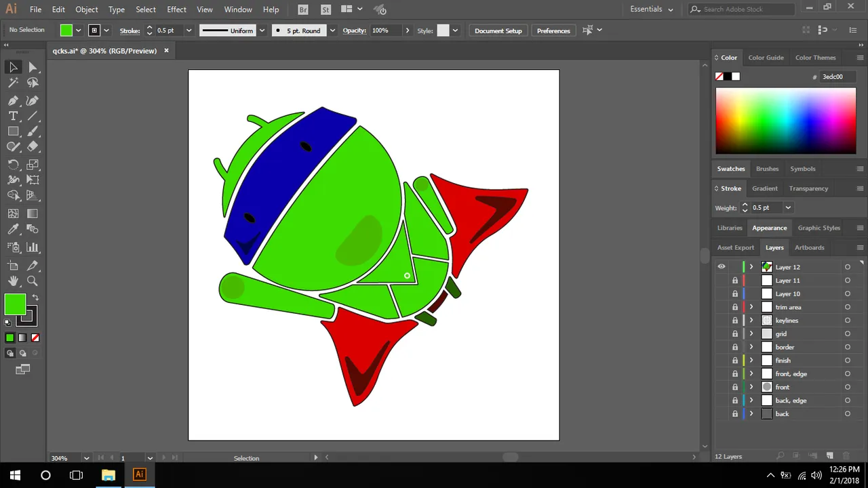
Task: Select the Gradient tool
Action: 33,213
